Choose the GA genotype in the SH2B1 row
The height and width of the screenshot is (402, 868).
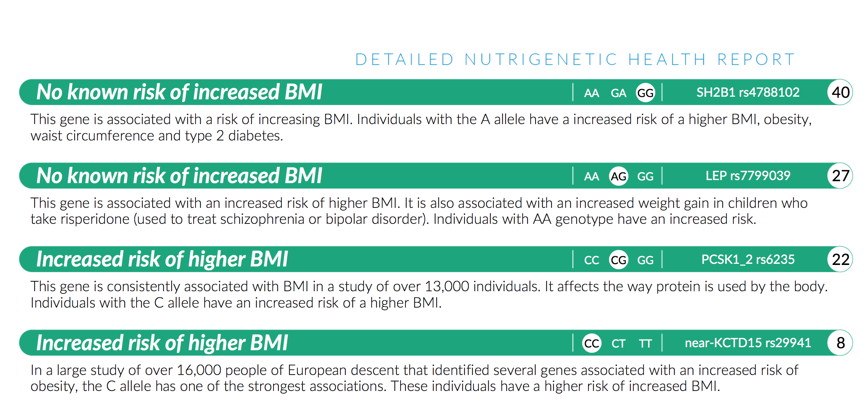pos(618,93)
